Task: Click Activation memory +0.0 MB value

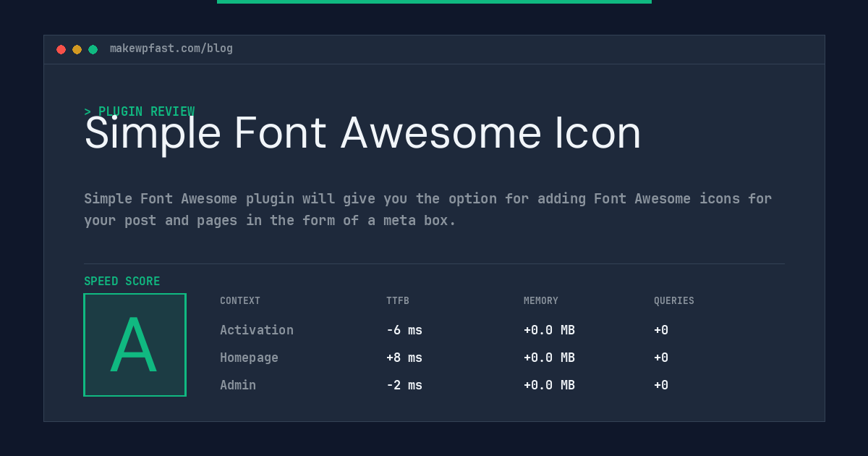Action: click(x=550, y=330)
